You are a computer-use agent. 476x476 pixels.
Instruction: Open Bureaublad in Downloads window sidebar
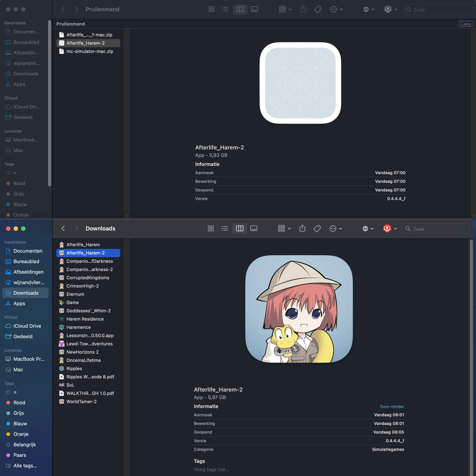pyautogui.click(x=25, y=261)
